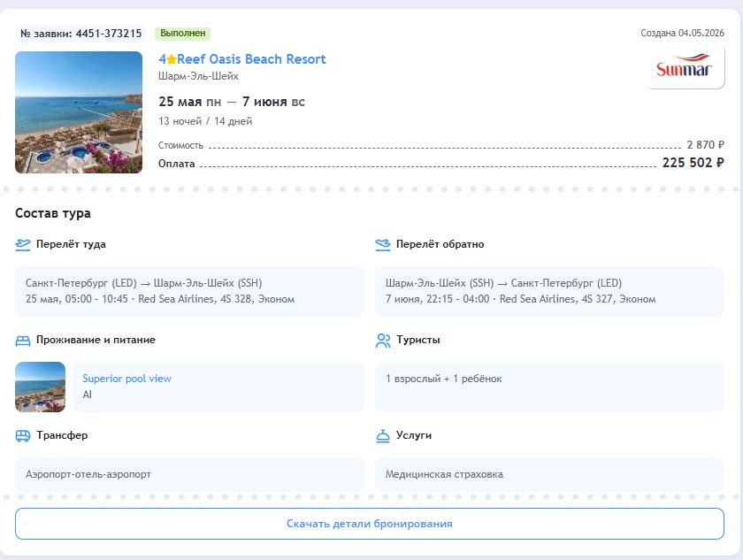Click flight 4S 328 details line
743x560 pixels.
pos(160,299)
